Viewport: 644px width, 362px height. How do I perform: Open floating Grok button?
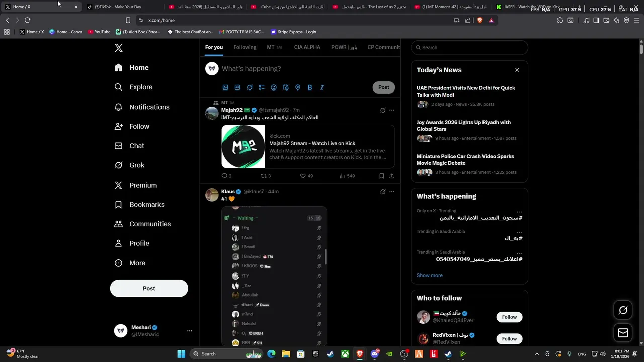[x=623, y=310]
